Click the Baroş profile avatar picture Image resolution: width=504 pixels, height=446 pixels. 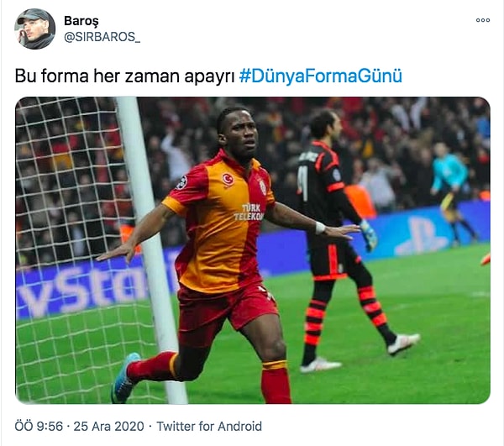34,29
